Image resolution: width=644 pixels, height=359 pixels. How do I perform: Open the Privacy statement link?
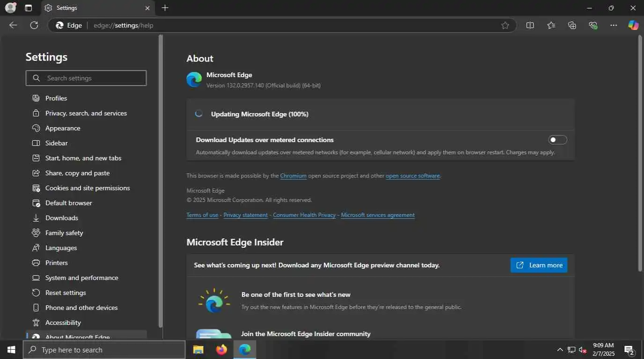point(246,215)
